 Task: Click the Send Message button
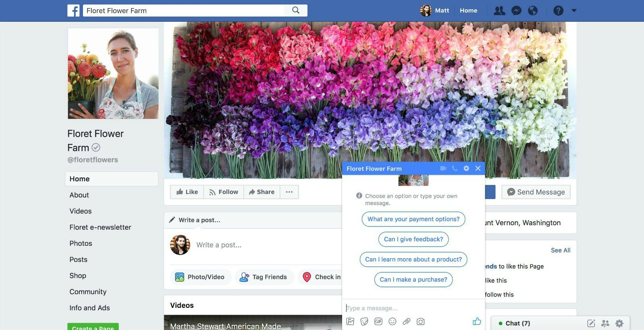[536, 192]
